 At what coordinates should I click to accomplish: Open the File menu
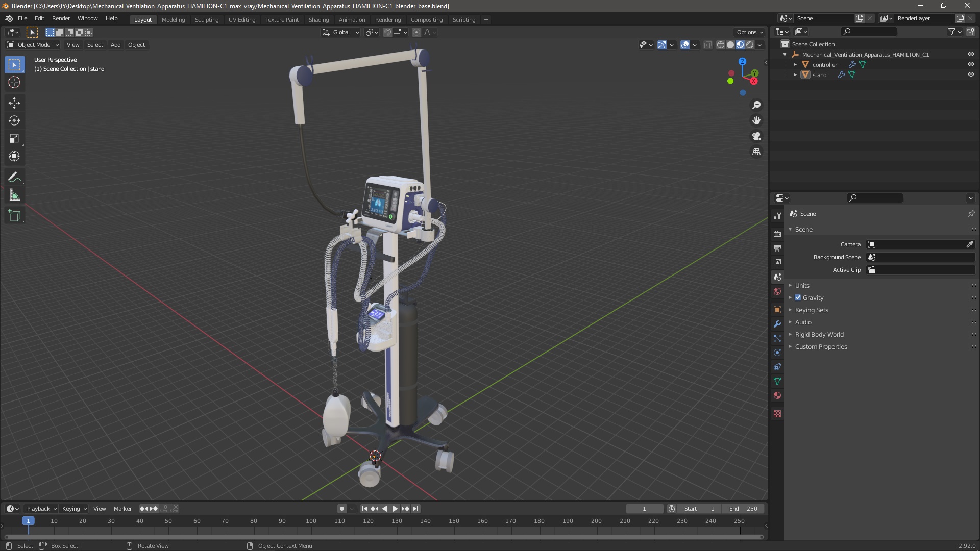tap(22, 18)
